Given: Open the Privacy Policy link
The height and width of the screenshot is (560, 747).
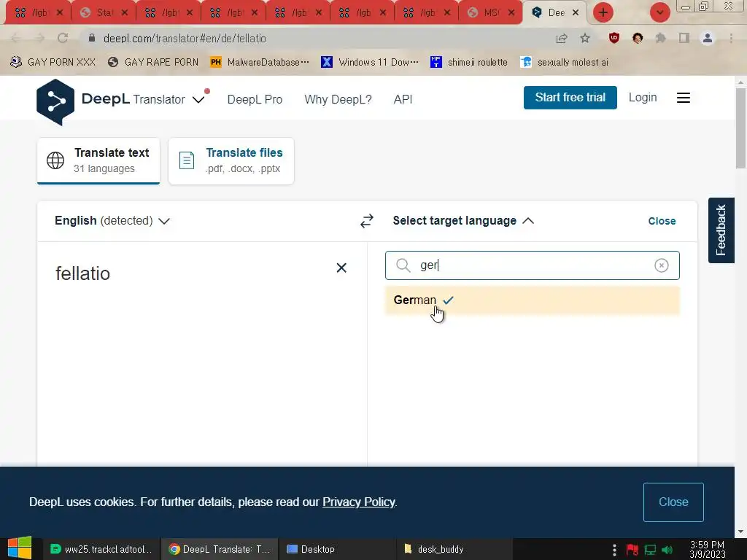Looking at the screenshot, I should [359, 502].
